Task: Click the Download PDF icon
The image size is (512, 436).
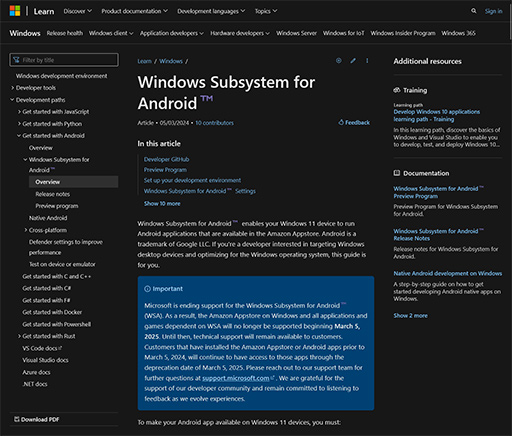Action: pos(17,419)
